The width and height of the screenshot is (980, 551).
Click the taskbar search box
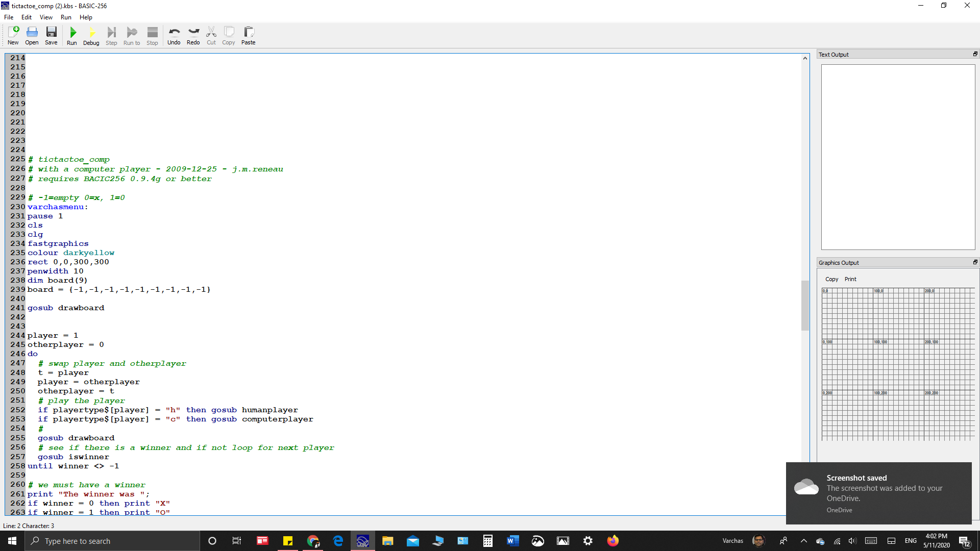112,541
